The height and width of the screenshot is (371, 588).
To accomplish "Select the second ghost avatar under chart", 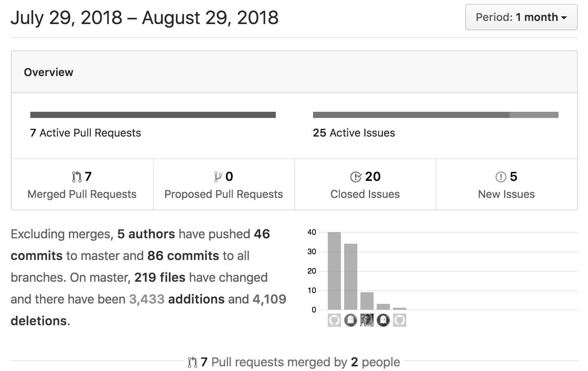I will tap(351, 320).
